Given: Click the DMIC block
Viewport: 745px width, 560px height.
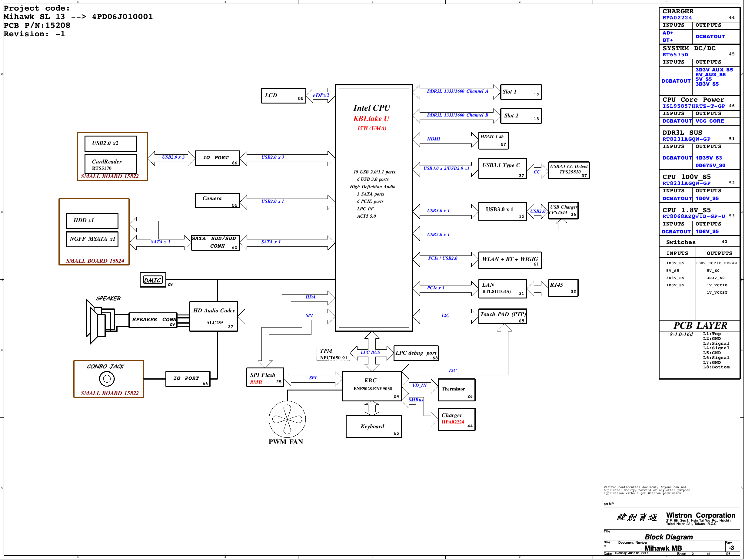Looking at the screenshot, I should point(153,280).
